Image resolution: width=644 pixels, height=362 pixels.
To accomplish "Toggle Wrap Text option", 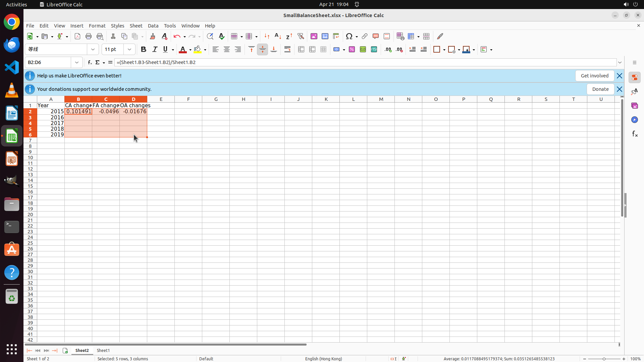I will (287, 50).
